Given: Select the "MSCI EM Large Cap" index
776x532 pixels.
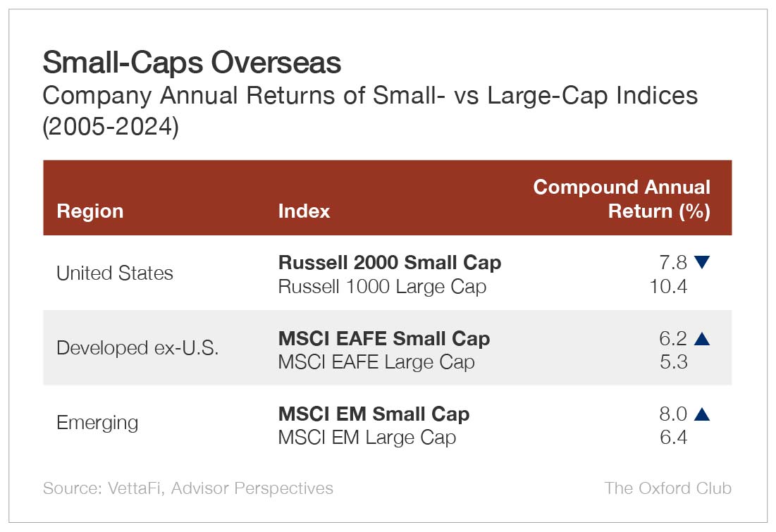Looking at the screenshot, I should click(x=367, y=438).
